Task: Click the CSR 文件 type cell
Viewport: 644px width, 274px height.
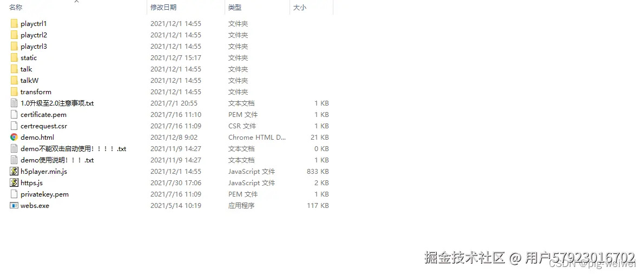Action: coord(244,126)
